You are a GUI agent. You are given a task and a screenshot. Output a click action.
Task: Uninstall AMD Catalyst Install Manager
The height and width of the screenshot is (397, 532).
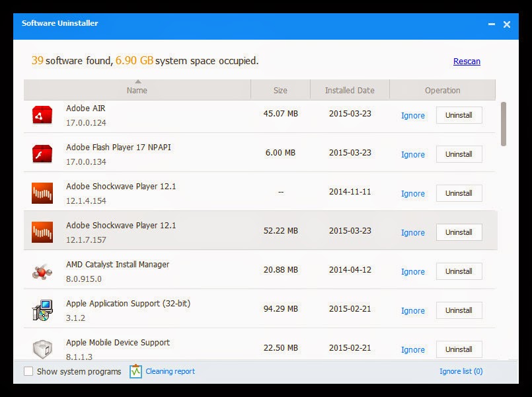tap(459, 271)
